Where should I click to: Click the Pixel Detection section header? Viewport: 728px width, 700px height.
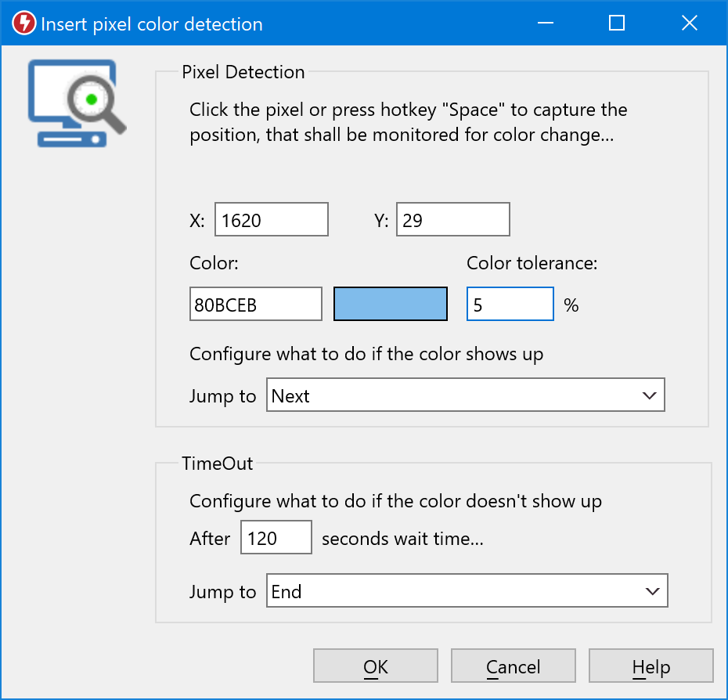click(x=243, y=71)
